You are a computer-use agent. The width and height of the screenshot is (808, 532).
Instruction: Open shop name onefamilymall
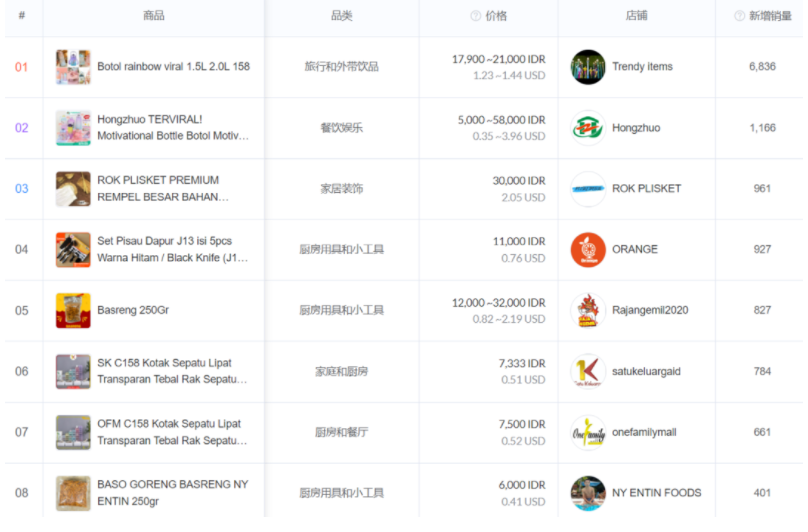coord(644,432)
